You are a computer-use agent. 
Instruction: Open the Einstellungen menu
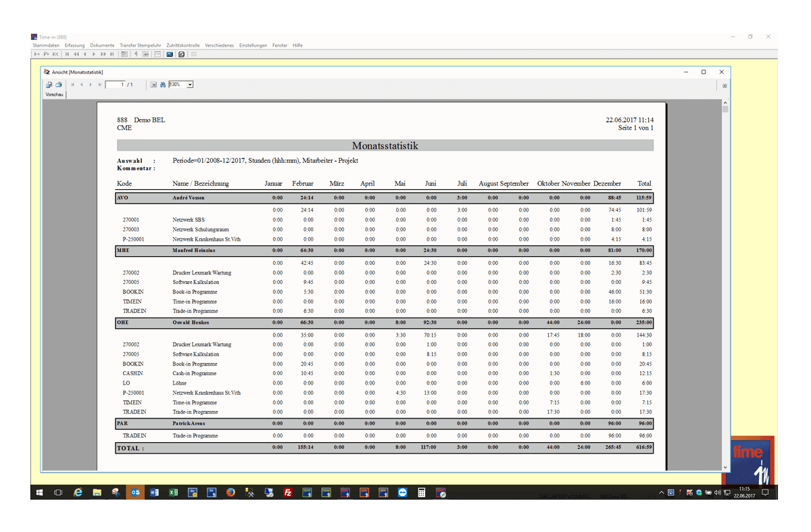253,45
